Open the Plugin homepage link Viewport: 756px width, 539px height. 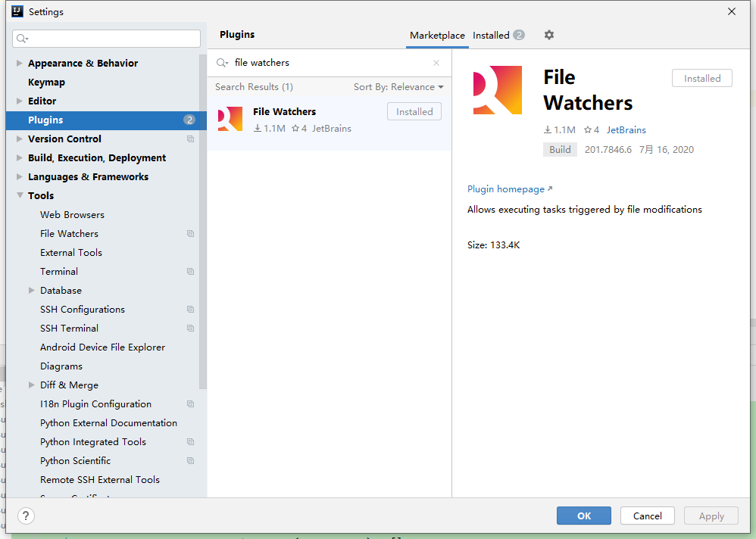(510, 188)
